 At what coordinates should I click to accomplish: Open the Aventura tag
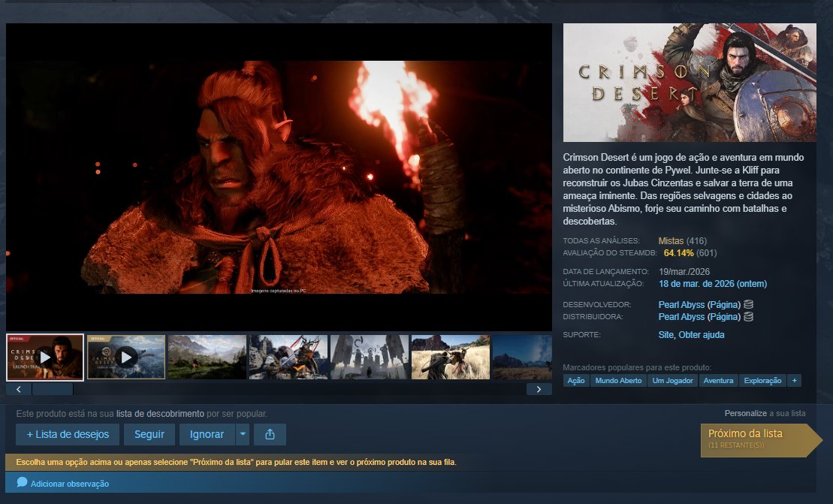(x=718, y=381)
